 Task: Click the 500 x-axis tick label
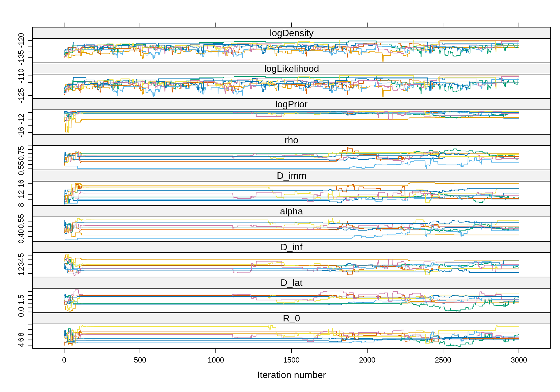pos(140,360)
